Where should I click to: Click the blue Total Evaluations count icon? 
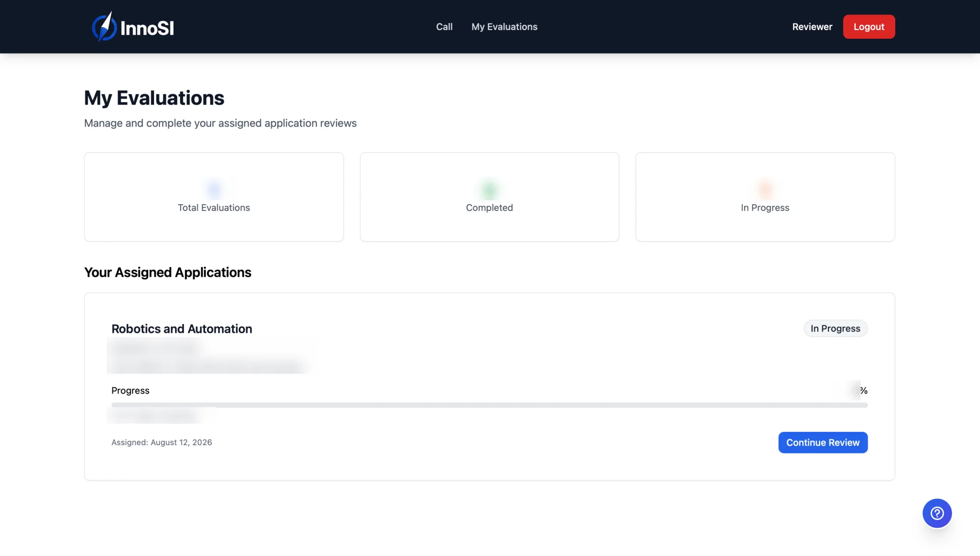click(214, 189)
